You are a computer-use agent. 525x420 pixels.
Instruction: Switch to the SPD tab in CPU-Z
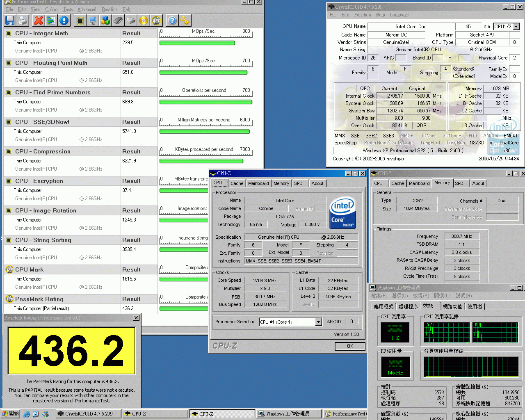coord(299,183)
